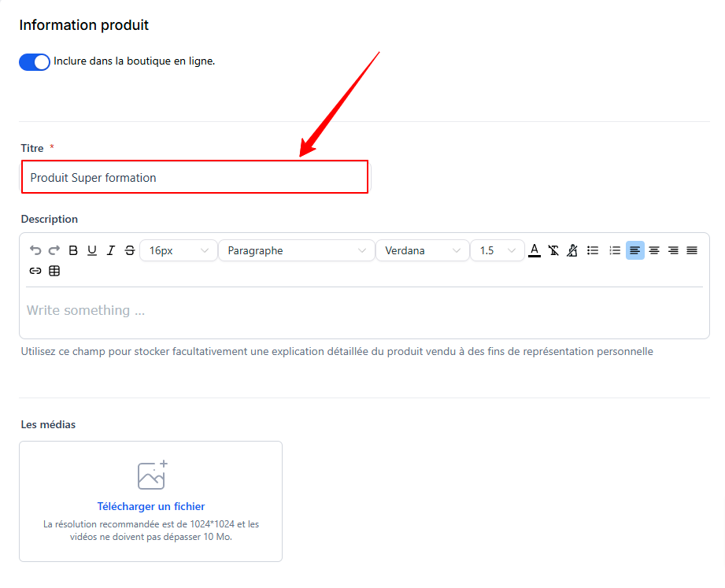This screenshot has height=588, width=725.
Task: Apply underline formatting in the editor
Action: pos(92,250)
